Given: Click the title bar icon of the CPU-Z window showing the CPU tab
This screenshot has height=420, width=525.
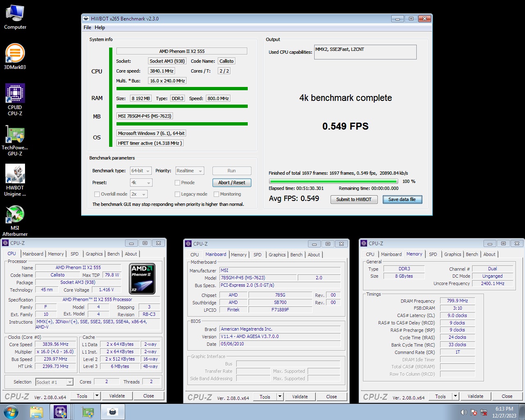Looking at the screenshot, I should pyautogui.click(x=6, y=243).
